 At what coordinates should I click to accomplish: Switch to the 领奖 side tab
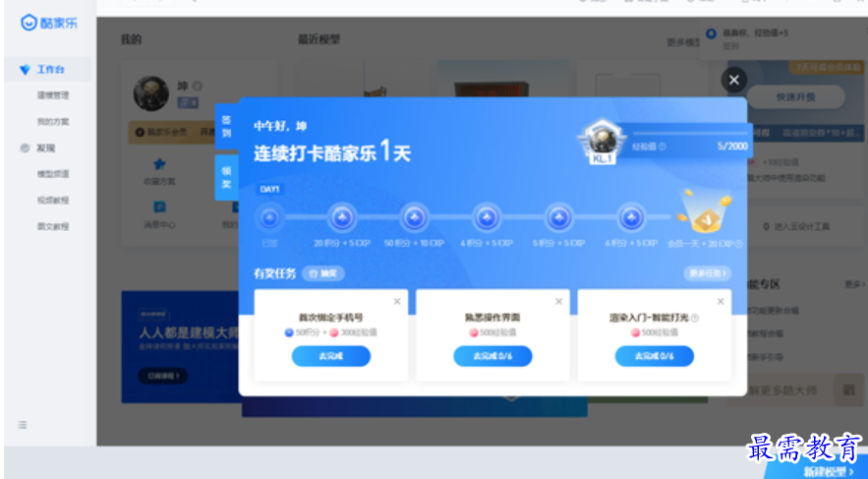[226, 177]
